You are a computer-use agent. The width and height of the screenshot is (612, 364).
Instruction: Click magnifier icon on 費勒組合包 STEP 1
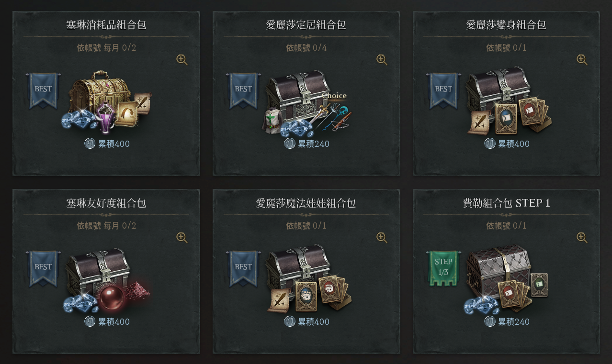point(582,238)
